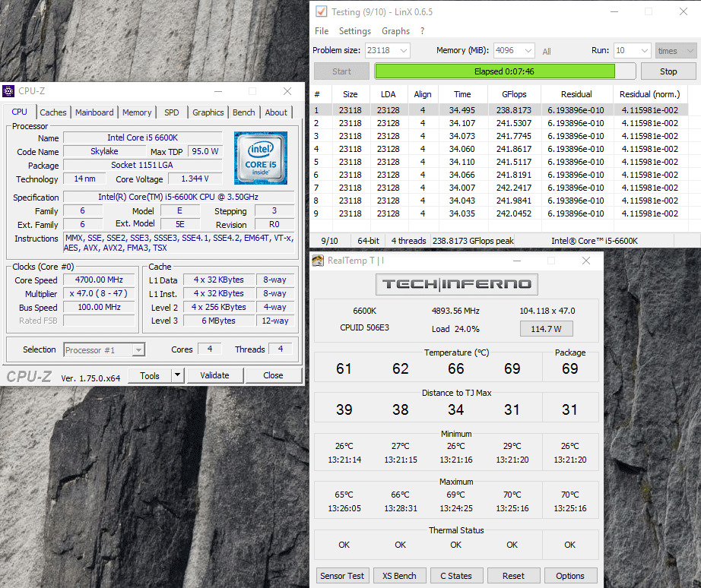This screenshot has width=701, height=588.
Task: Switch to the Graphics tab in CPU-Z
Action: click(208, 112)
